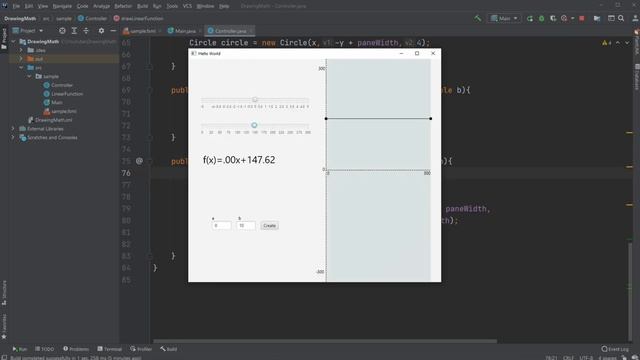Expand the out folder arrow
The image size is (640, 360).
coord(21,59)
